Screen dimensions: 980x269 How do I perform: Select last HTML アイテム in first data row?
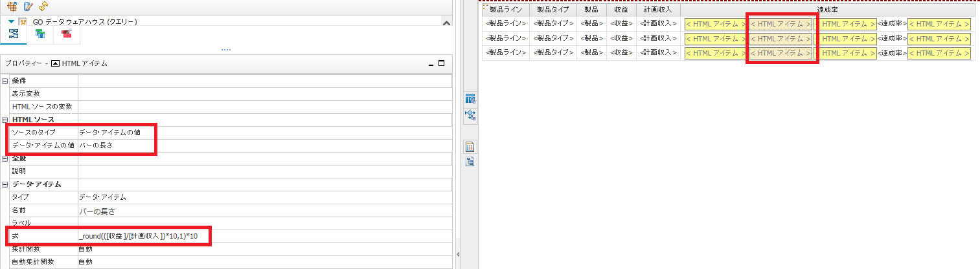click(939, 24)
